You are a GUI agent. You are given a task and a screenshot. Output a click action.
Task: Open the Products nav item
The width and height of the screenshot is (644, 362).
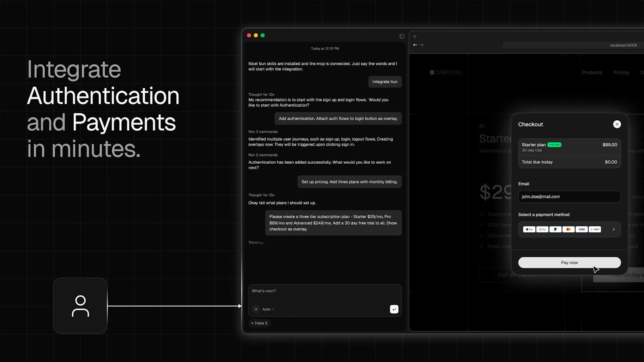point(592,72)
